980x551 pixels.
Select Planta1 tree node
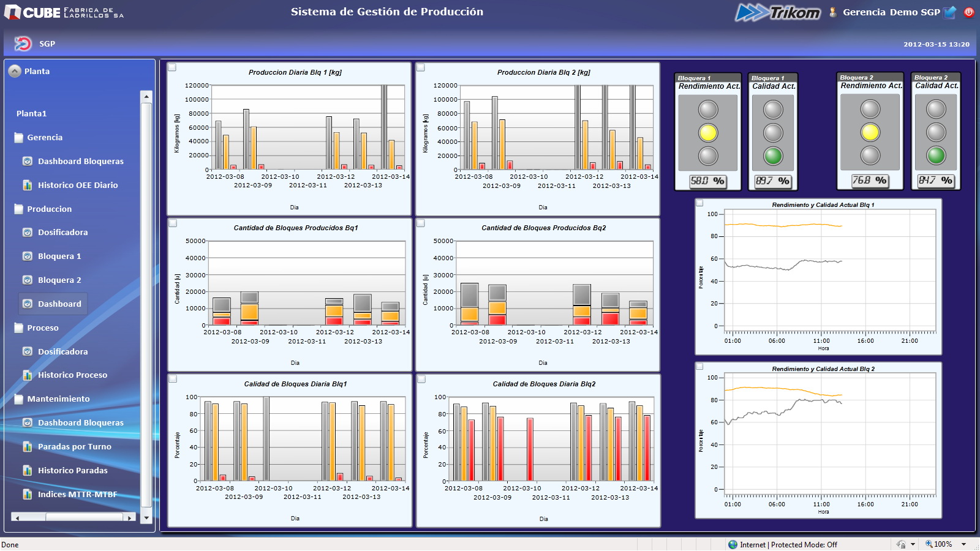pyautogui.click(x=31, y=113)
